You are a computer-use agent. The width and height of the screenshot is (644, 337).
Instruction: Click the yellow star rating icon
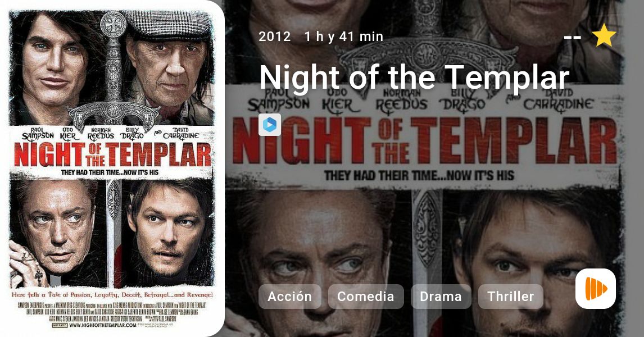[x=604, y=35]
